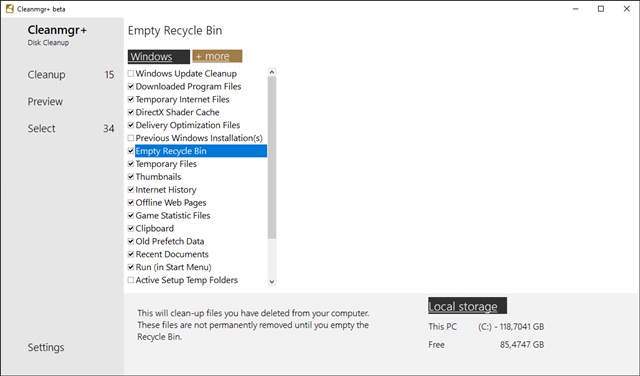Uncheck the DirectX Shader Cache checkbox
The width and height of the screenshot is (640, 376).
click(x=131, y=112)
